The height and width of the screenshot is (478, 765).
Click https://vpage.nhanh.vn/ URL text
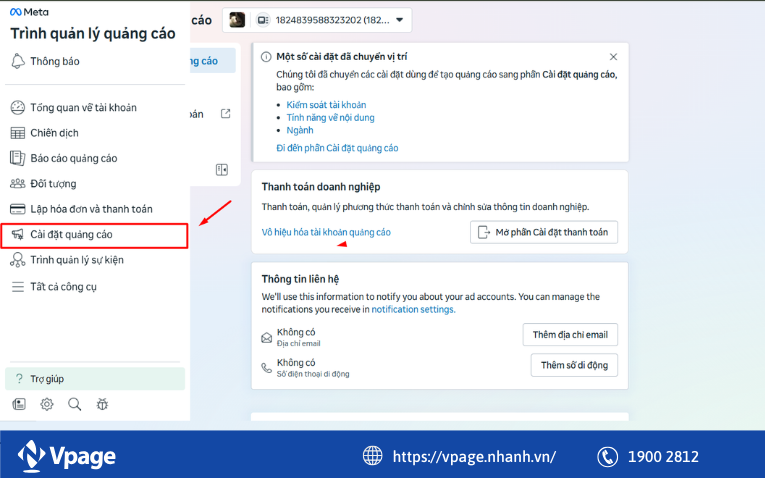pyautogui.click(x=474, y=457)
